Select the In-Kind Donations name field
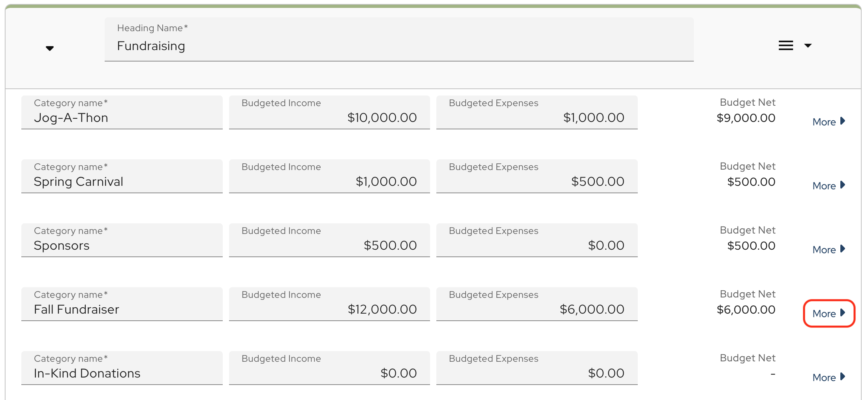Viewport: 868px width, 400px height. (122, 373)
